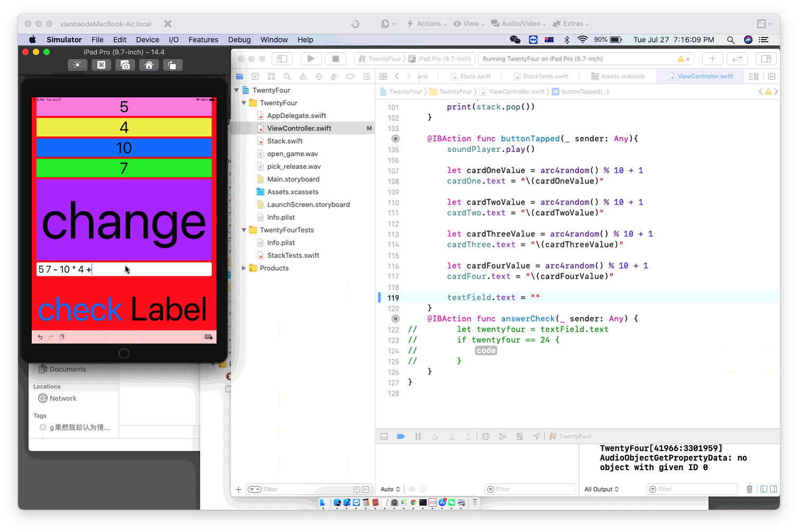The width and height of the screenshot is (798, 532).
Task: Open the test navigator
Action: tap(319, 77)
